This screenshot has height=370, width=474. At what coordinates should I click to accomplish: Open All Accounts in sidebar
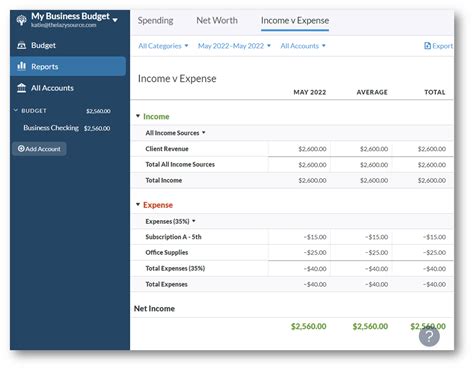[52, 88]
